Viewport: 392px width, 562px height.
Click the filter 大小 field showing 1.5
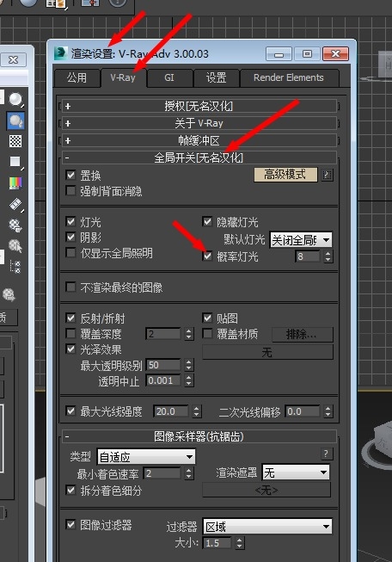point(217,543)
